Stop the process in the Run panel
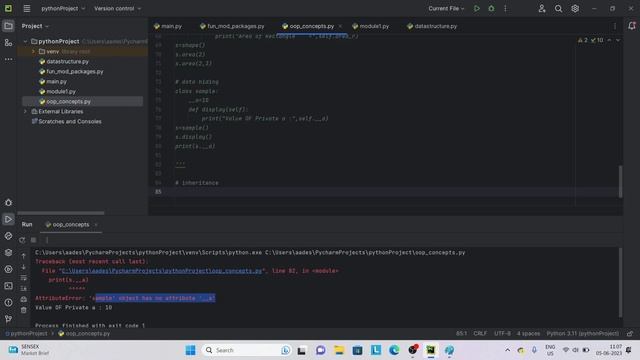 tap(33, 240)
